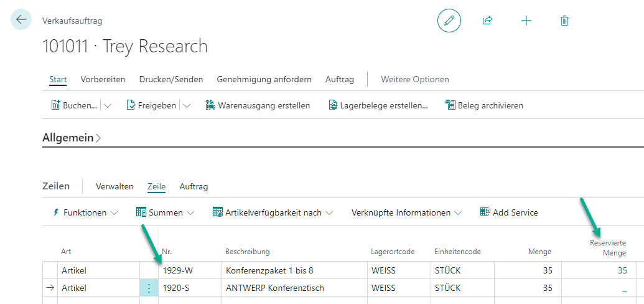Click the Nr. cell 1920-S
644x304 pixels.
190,288
